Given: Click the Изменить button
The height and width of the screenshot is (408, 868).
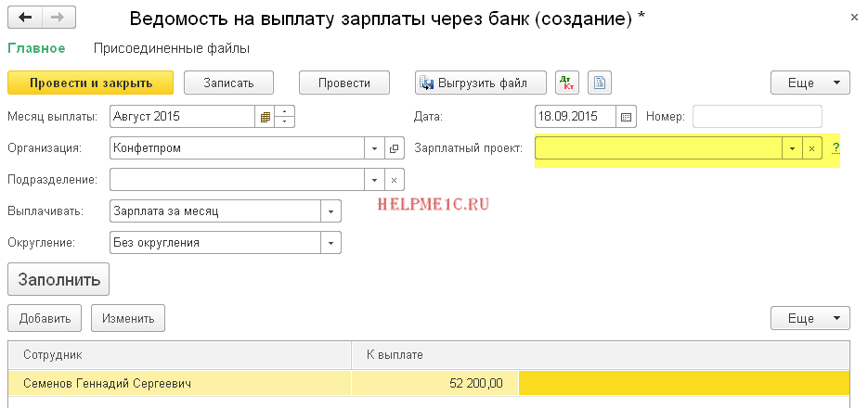Looking at the screenshot, I should point(128,318).
